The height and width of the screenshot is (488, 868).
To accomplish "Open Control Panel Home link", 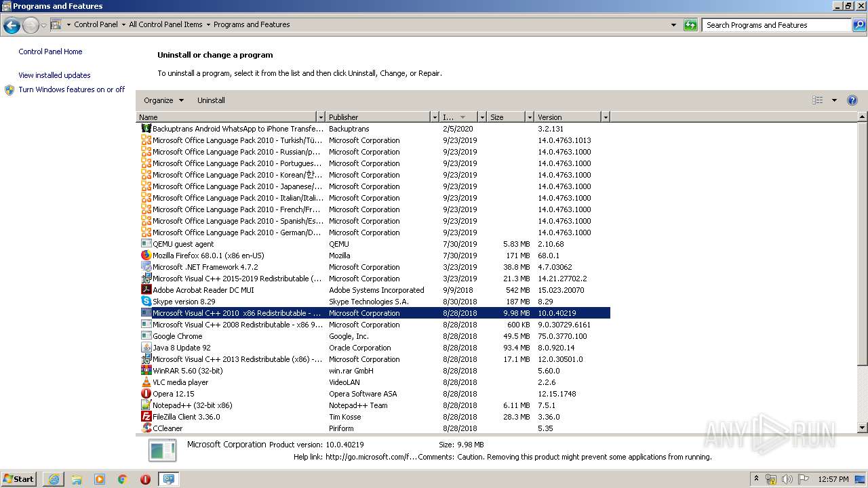I will [x=50, y=52].
